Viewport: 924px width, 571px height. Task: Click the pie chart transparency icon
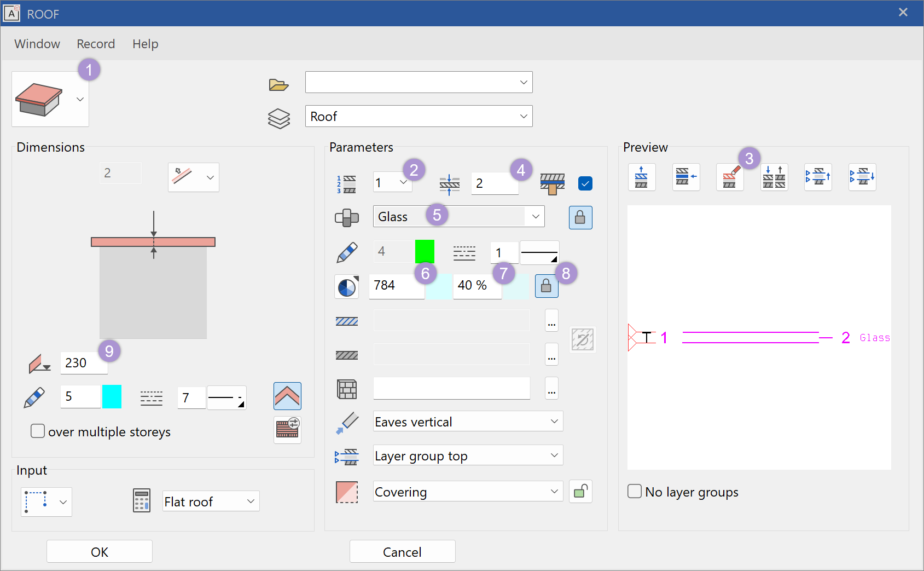click(x=346, y=286)
